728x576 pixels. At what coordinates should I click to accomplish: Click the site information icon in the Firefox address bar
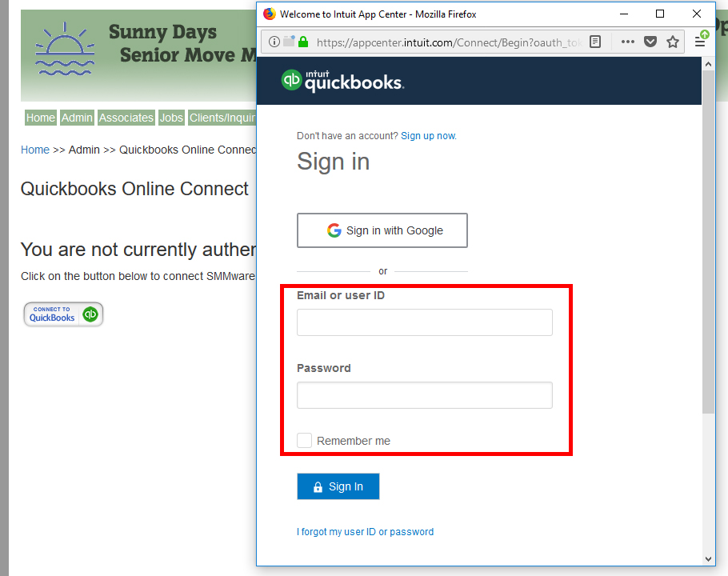[x=274, y=42]
